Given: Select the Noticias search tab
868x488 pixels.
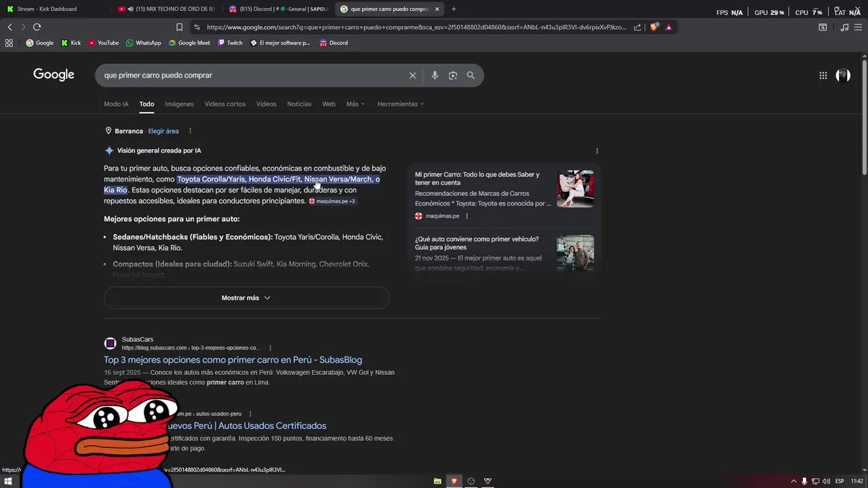Looking at the screenshot, I should click(x=299, y=104).
